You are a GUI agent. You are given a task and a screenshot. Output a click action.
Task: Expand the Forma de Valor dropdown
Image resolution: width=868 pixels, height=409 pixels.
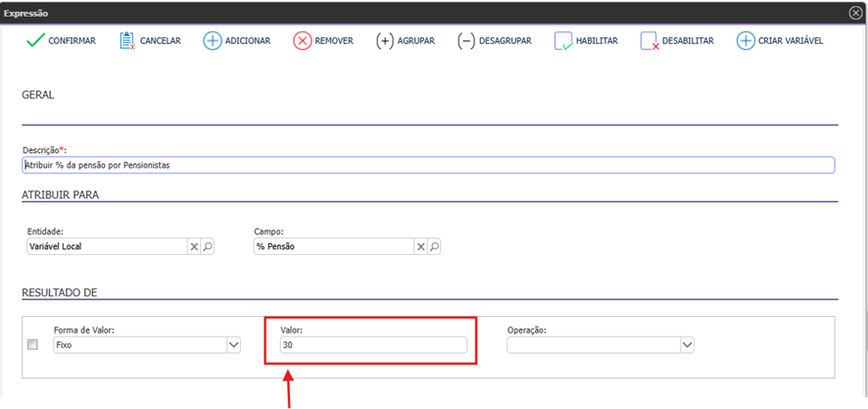pyautogui.click(x=233, y=345)
